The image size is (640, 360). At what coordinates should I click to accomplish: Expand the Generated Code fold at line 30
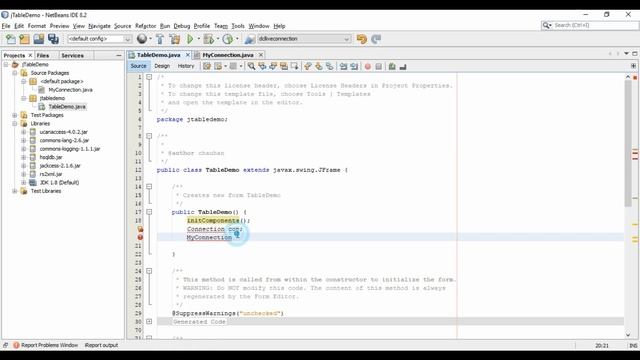click(149, 322)
